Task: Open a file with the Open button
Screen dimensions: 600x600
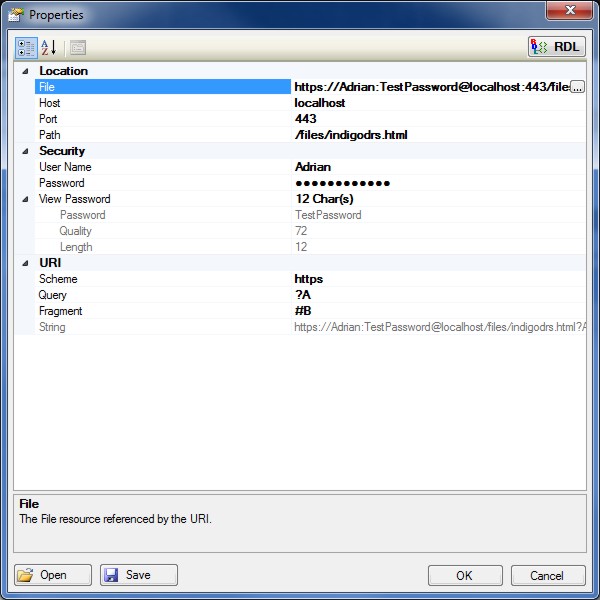Action: click(x=53, y=575)
